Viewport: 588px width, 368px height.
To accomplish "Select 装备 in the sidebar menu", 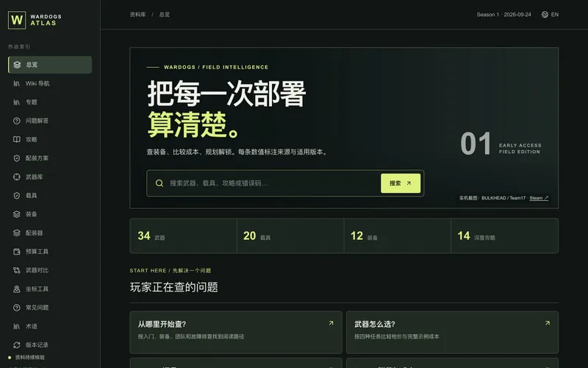I will [x=50, y=214].
